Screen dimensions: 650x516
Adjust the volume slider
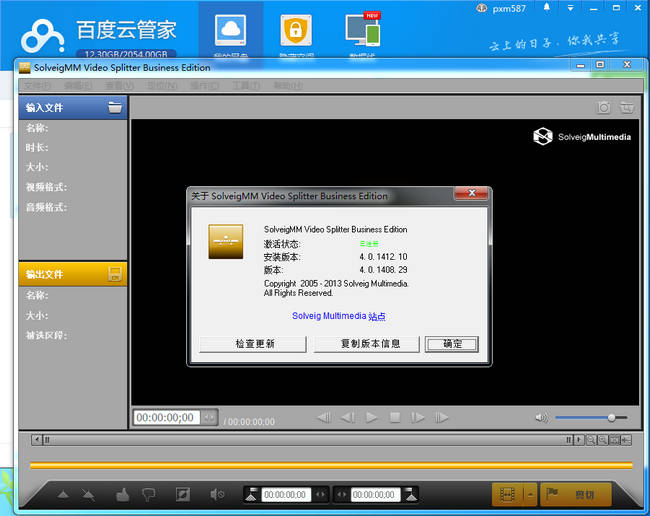tap(591, 418)
